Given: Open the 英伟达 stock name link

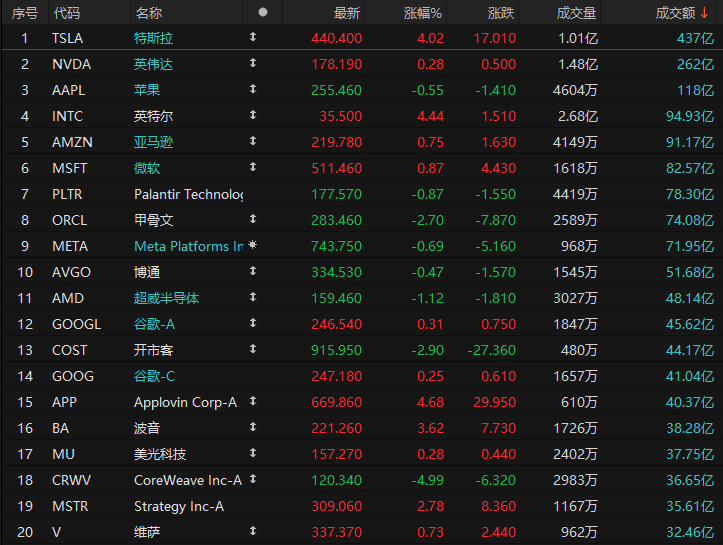Looking at the screenshot, I should (x=154, y=64).
